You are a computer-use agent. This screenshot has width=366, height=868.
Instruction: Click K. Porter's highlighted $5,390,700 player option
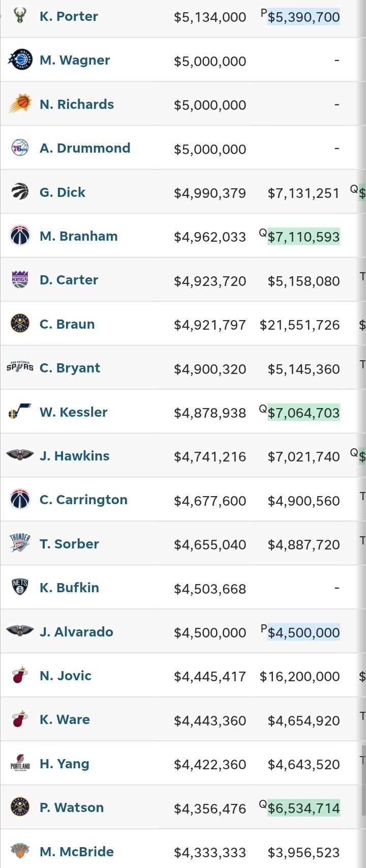[303, 17]
